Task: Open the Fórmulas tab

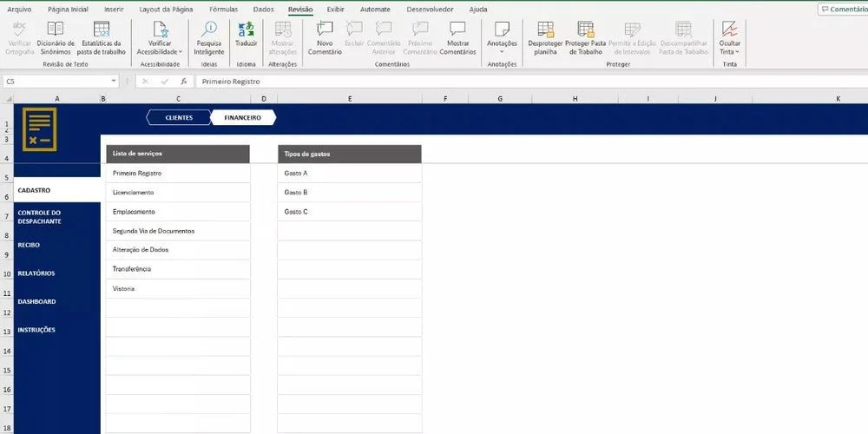Action: 224,10
